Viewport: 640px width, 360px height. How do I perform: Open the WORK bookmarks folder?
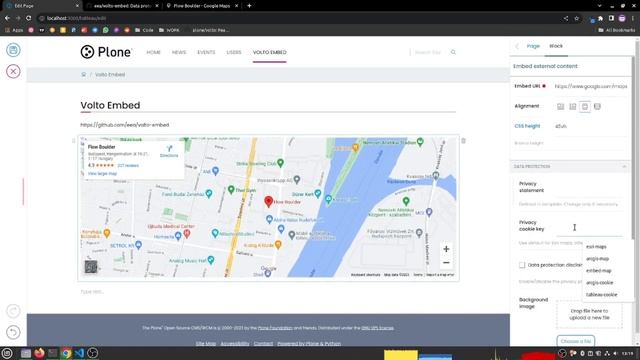169,30
